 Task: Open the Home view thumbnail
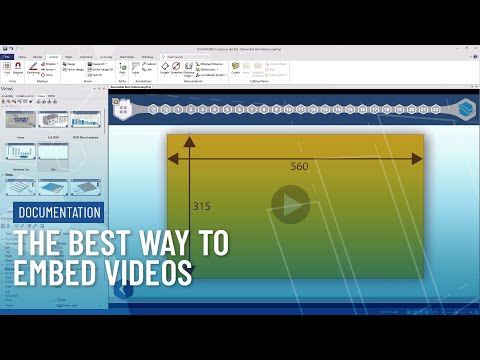pos(21,119)
